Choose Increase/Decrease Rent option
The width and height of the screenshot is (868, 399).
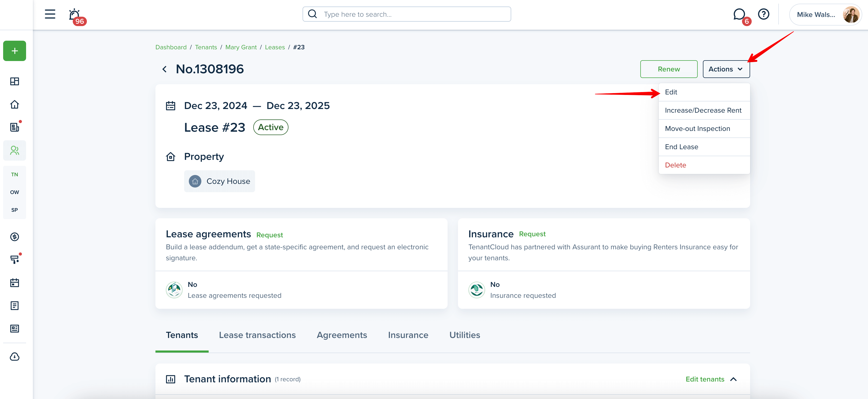tap(704, 110)
